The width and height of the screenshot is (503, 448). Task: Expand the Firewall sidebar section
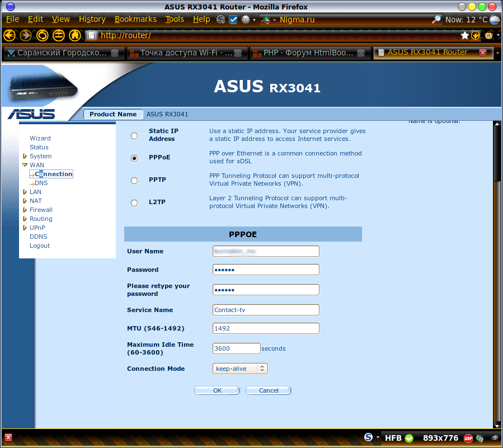25,210
